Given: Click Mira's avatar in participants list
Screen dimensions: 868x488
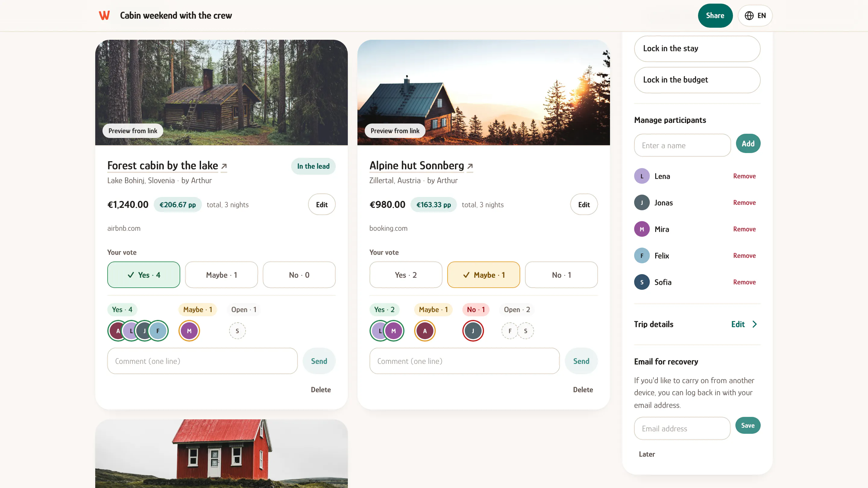Looking at the screenshot, I should tap(642, 229).
